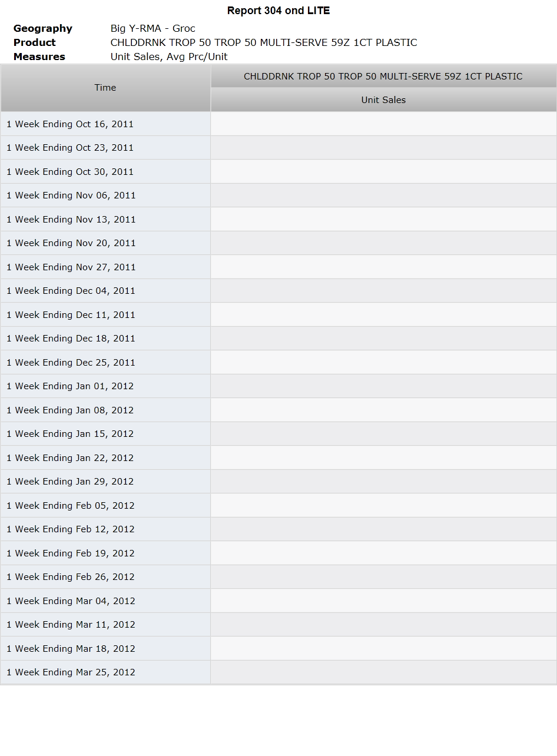The width and height of the screenshot is (557, 756).
Task: Click the Unit Sales cell for Oct 23, 2011
Action: click(383, 148)
